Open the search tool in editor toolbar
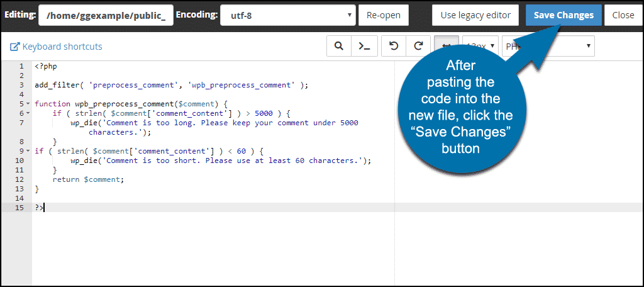Screen dimensions: 644x287 click(x=338, y=46)
